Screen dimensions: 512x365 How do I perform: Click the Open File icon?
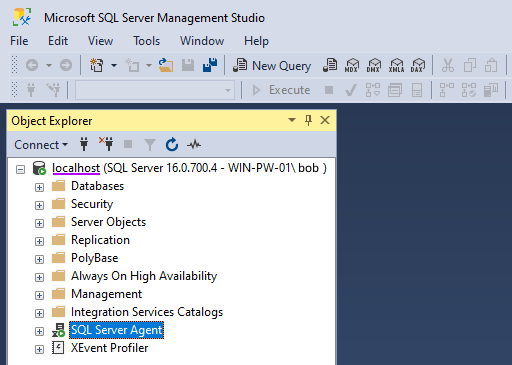tap(166, 65)
